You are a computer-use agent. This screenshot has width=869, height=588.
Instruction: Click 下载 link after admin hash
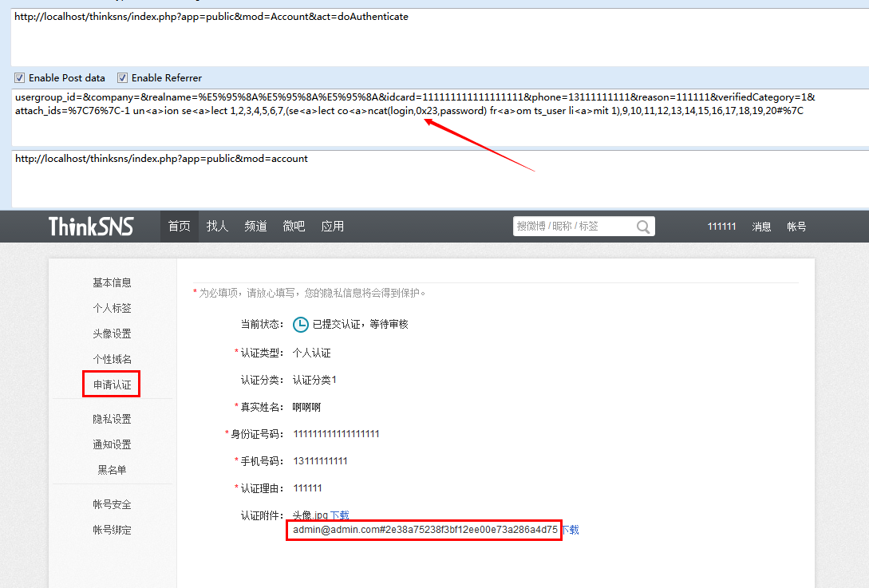[570, 530]
